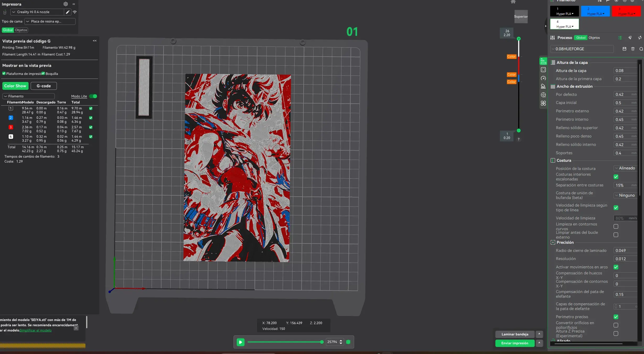Open the 0.08HUEFORGE process preset dropdown
Image resolution: width=644 pixels, height=354 pixels.
tap(582, 49)
